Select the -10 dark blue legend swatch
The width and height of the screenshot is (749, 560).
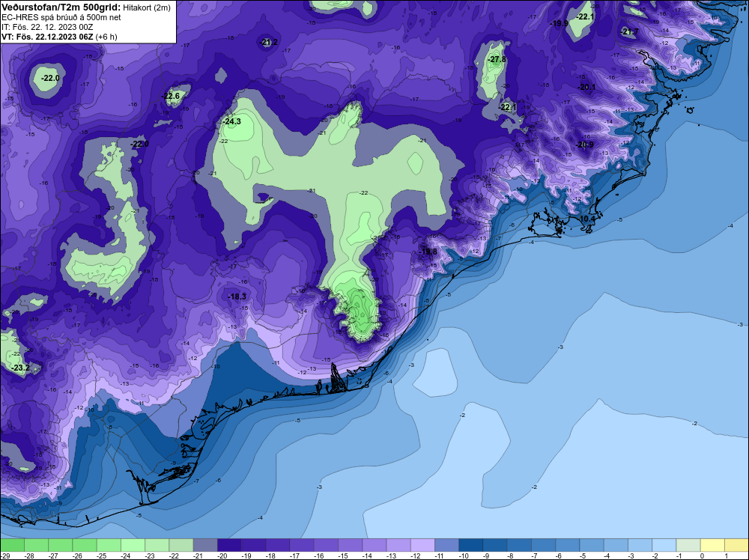pos(471,545)
